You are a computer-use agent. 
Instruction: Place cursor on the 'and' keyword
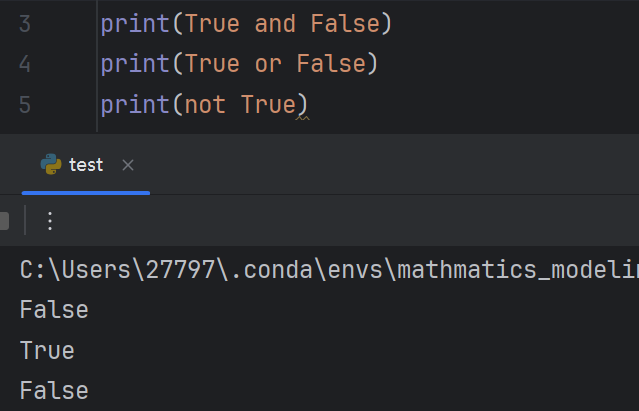pyautogui.click(x=275, y=24)
